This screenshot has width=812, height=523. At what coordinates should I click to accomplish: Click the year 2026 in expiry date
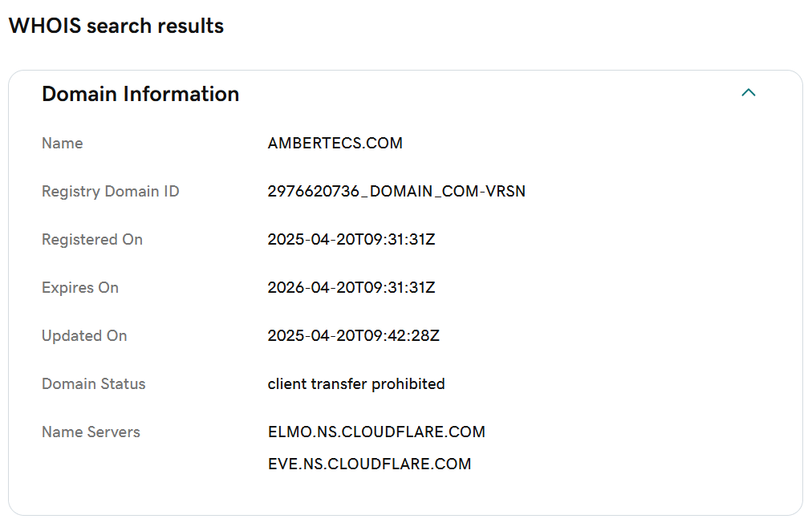click(286, 288)
